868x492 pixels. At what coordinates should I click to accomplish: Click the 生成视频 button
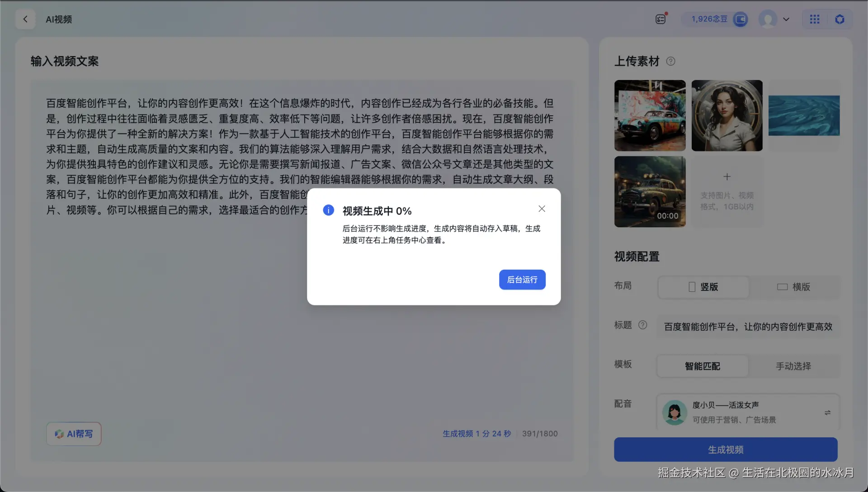(726, 450)
